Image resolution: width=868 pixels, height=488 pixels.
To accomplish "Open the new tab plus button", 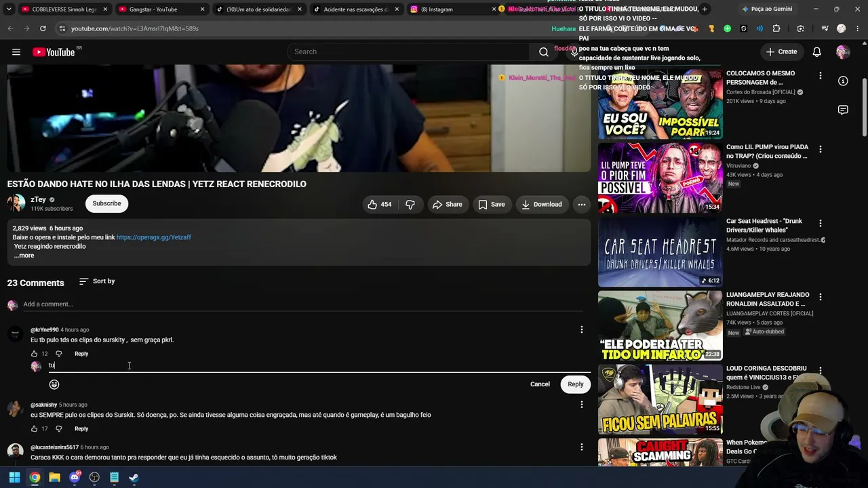I will point(705,9).
